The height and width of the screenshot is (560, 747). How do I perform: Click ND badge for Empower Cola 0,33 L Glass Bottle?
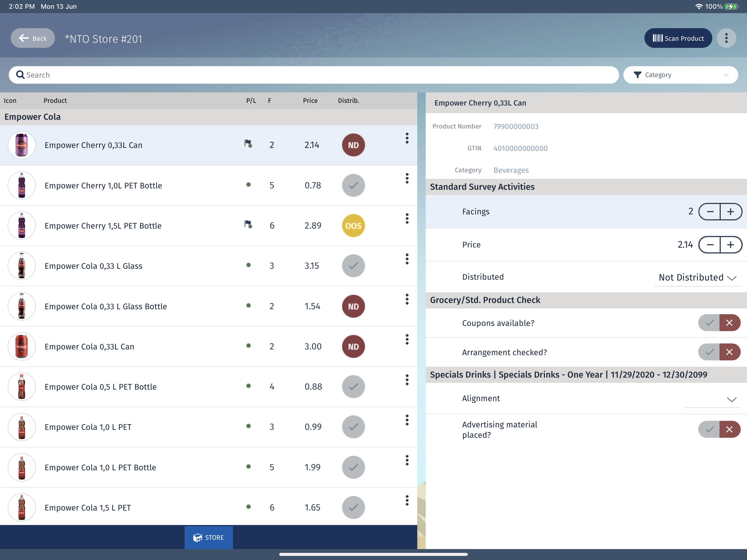[353, 306]
